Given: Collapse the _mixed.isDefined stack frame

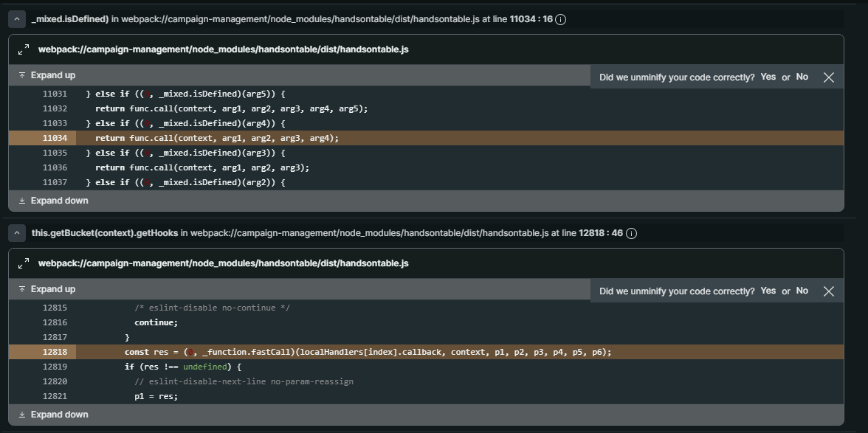Looking at the screenshot, I should pyautogui.click(x=17, y=20).
